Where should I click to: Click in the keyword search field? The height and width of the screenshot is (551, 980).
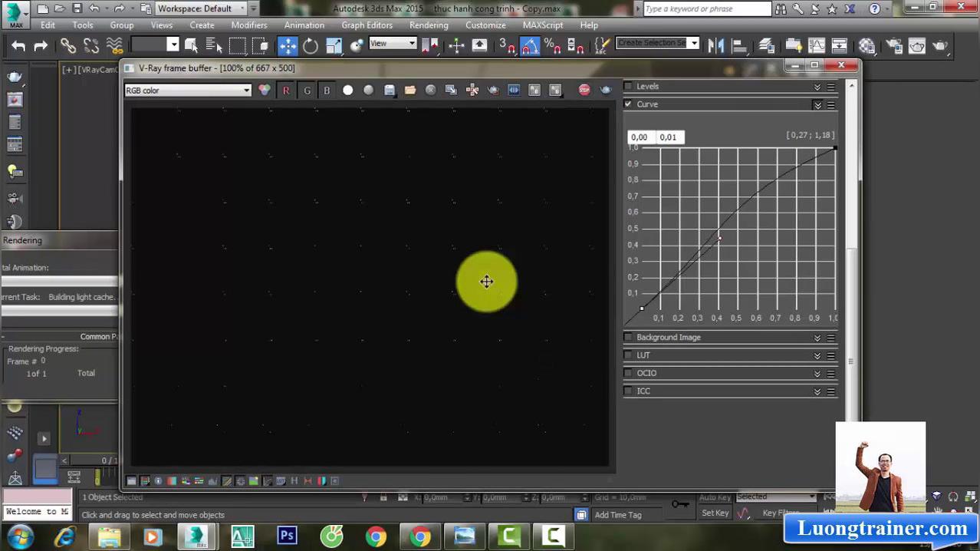(707, 8)
